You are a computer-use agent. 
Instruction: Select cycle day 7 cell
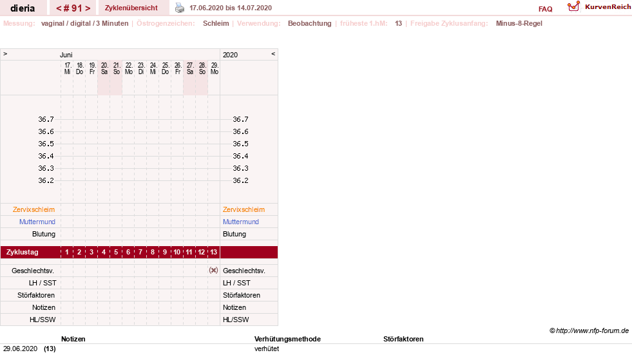click(x=140, y=252)
